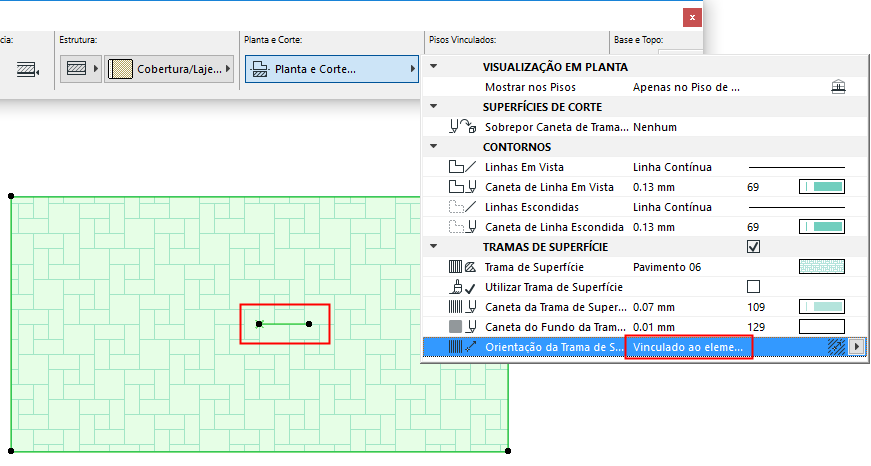Click the Linhas Em Vista line icon
The height and width of the screenshot is (466, 871).
[462, 167]
